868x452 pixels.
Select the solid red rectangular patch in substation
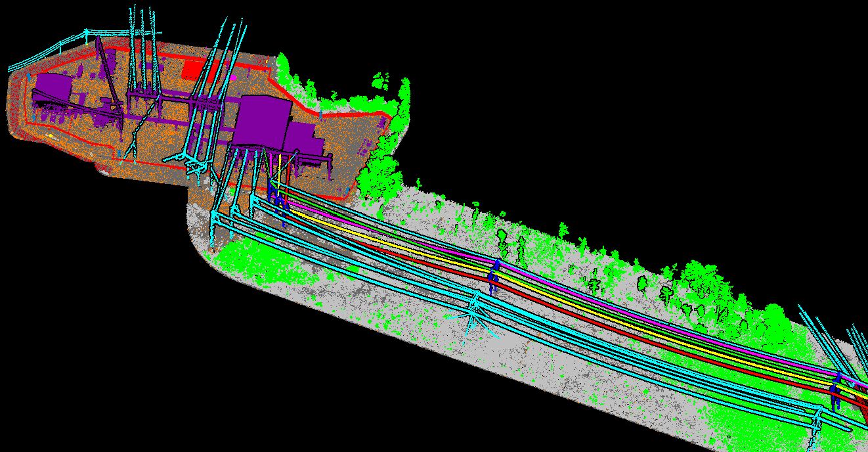click(192, 70)
